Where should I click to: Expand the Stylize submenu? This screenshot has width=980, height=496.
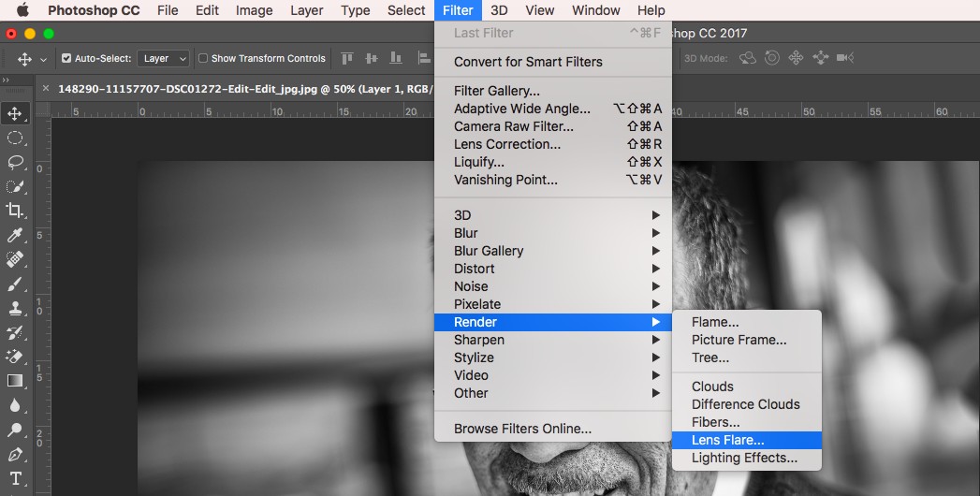point(553,357)
